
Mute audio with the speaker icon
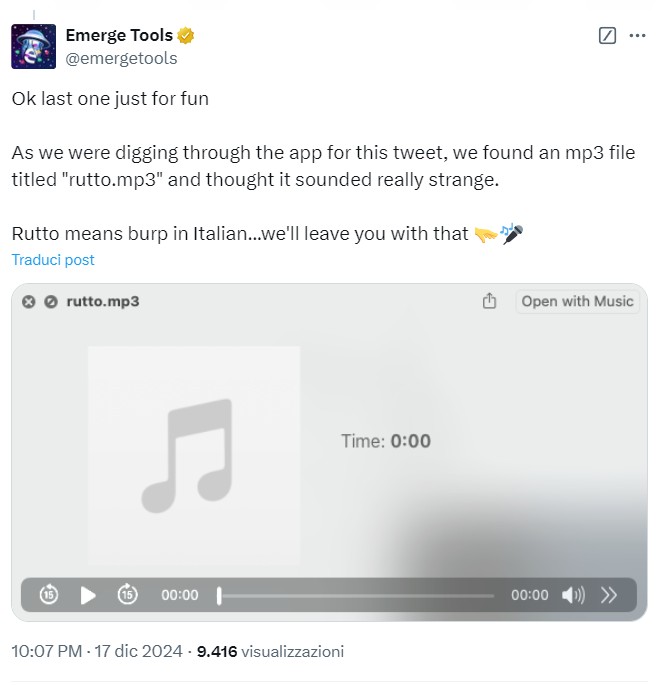[x=573, y=595]
